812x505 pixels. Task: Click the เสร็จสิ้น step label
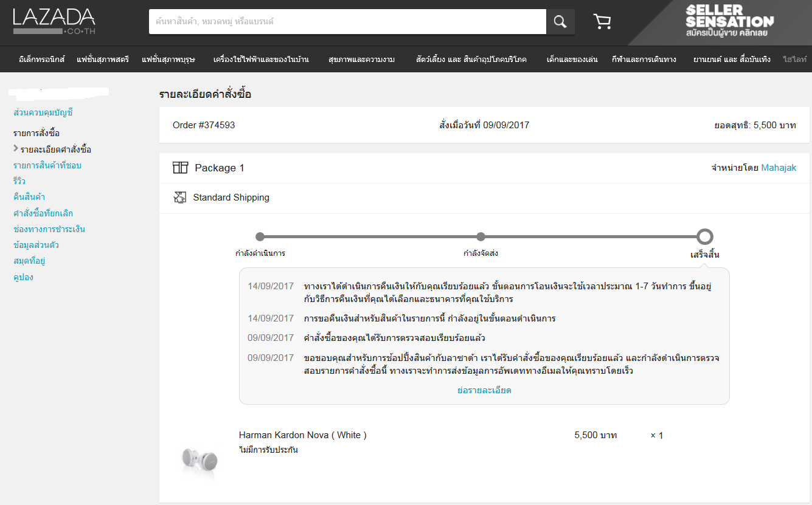point(705,255)
